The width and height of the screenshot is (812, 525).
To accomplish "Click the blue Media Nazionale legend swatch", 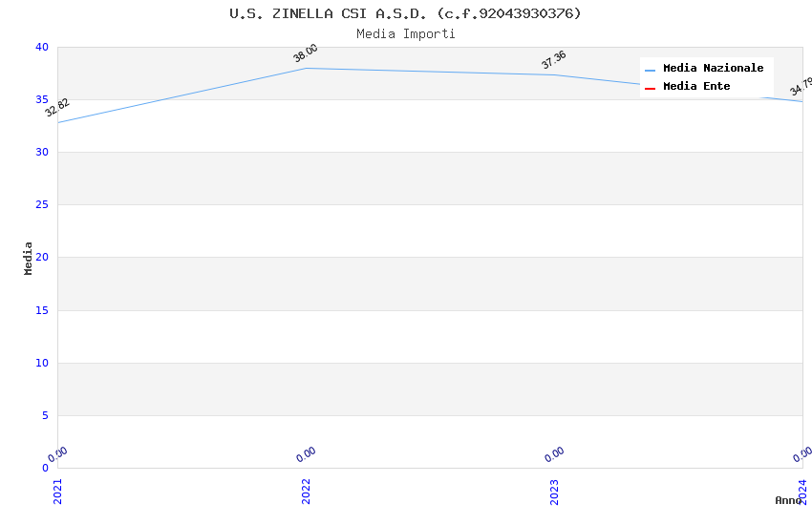I will 650,70.
